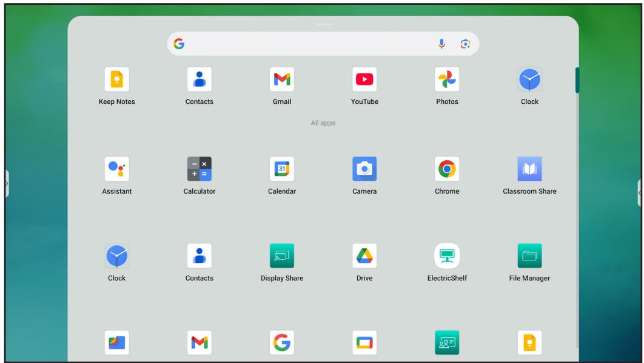Screen dimensions: 644x363
Task: Tap the Google G logo in search bar
Action: pyautogui.click(x=179, y=44)
